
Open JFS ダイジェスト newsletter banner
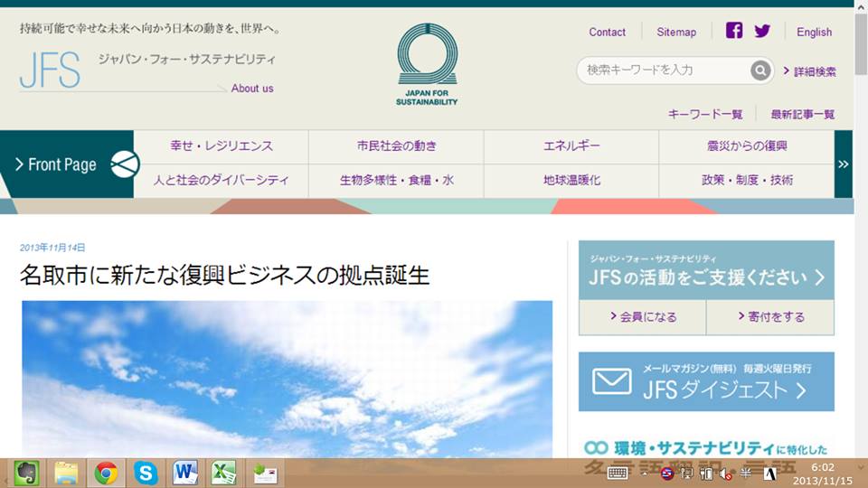pyautogui.click(x=706, y=381)
